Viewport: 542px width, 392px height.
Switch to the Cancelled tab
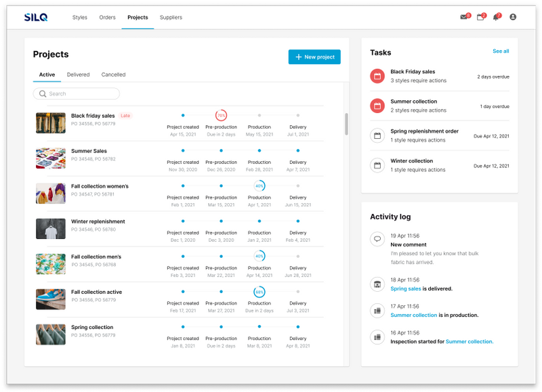tap(113, 74)
